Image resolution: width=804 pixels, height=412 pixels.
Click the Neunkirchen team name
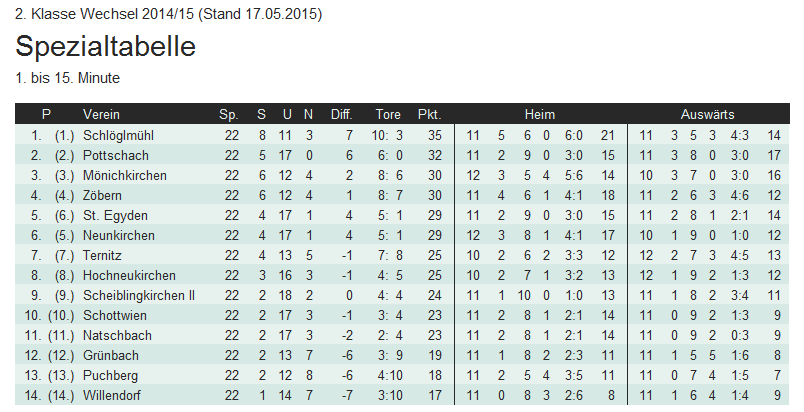(118, 235)
